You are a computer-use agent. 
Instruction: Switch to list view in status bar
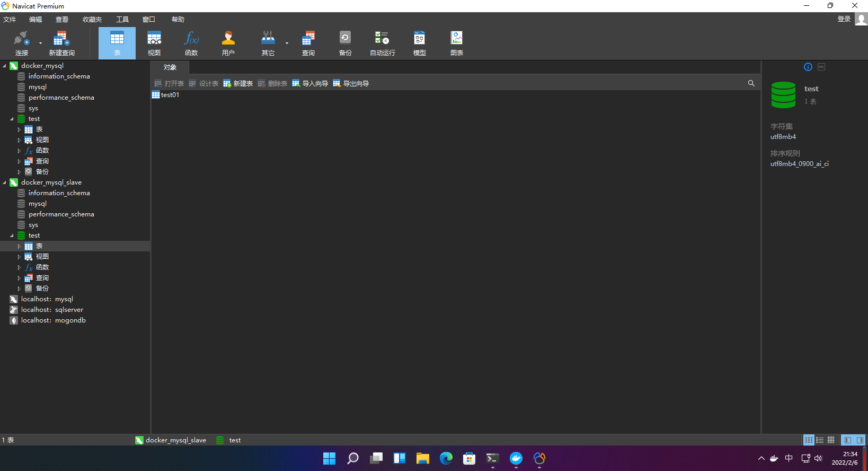coord(809,440)
